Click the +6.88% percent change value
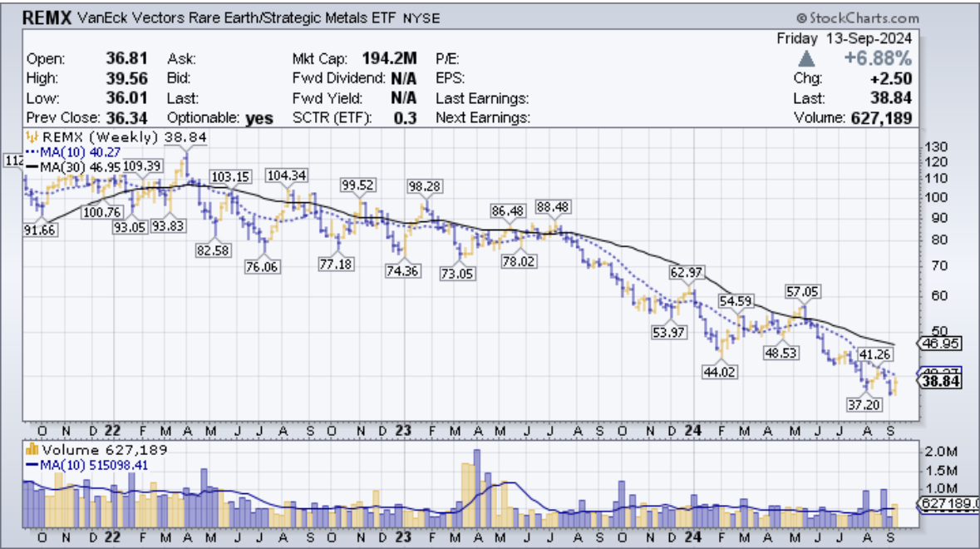The height and width of the screenshot is (549, 980). click(x=878, y=58)
